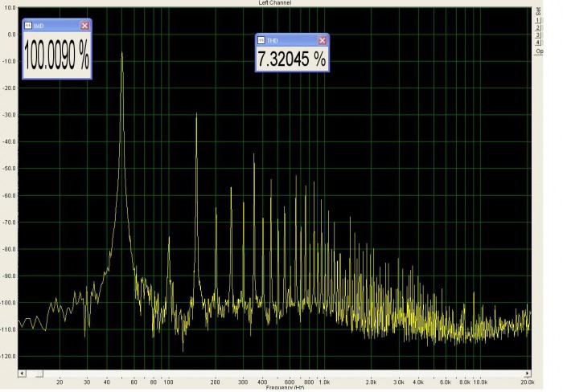Screen dimensions: 563x392
Task: Click the tallest spectrum peak near 50 Hz
Action: coord(122,54)
